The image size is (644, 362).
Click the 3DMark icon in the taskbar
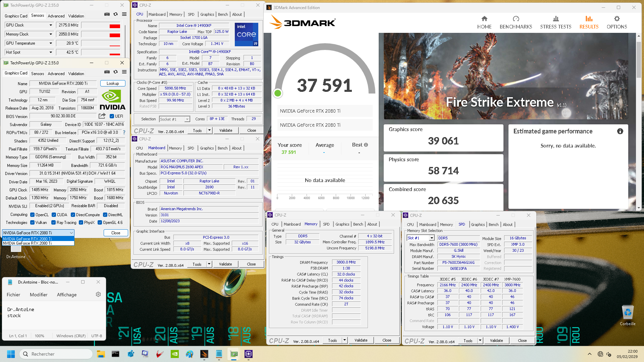[x=204, y=354]
